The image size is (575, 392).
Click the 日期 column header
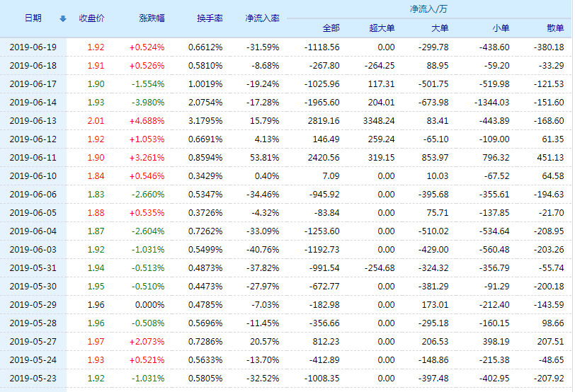click(33, 18)
